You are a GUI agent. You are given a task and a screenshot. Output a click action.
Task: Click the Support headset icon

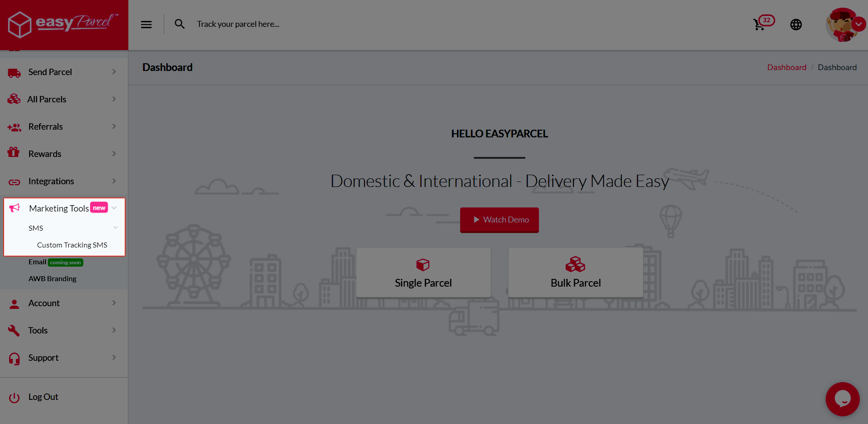click(14, 358)
